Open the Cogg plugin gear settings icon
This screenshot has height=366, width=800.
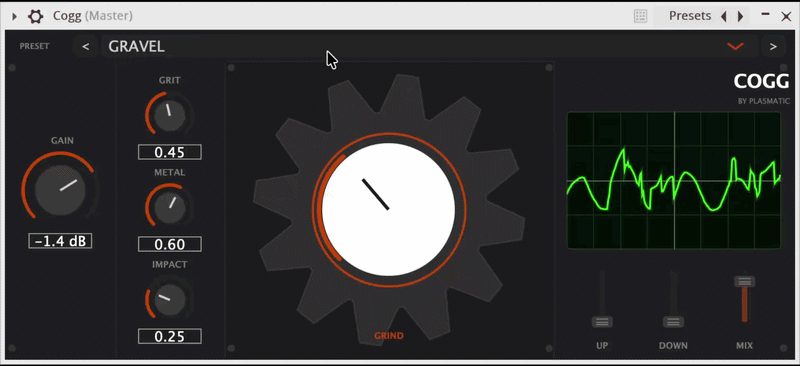coord(35,16)
